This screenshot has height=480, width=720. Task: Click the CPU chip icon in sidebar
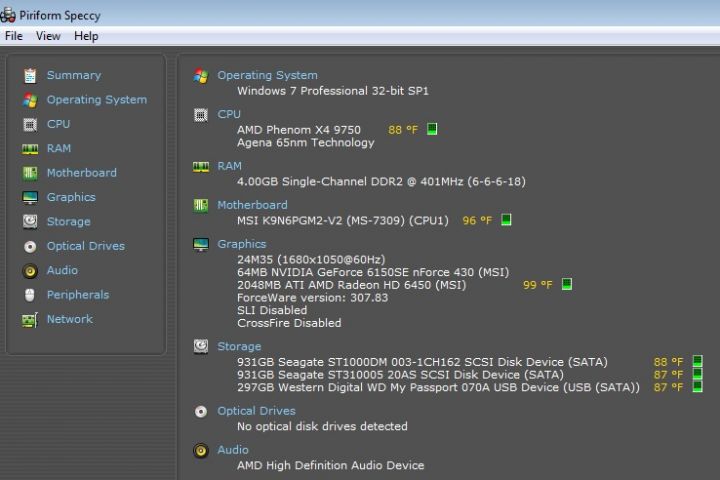pos(30,124)
